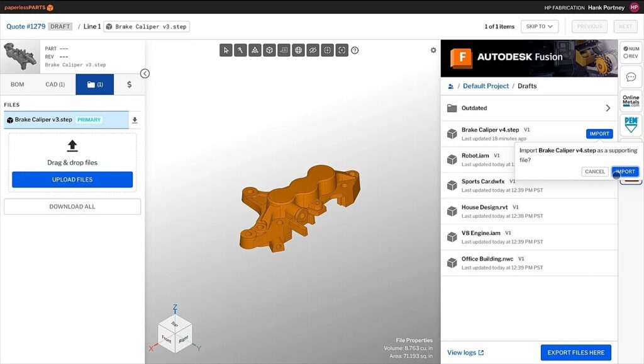Click the fit-to-view framing icon
This screenshot has height=364, width=644.
341,50
